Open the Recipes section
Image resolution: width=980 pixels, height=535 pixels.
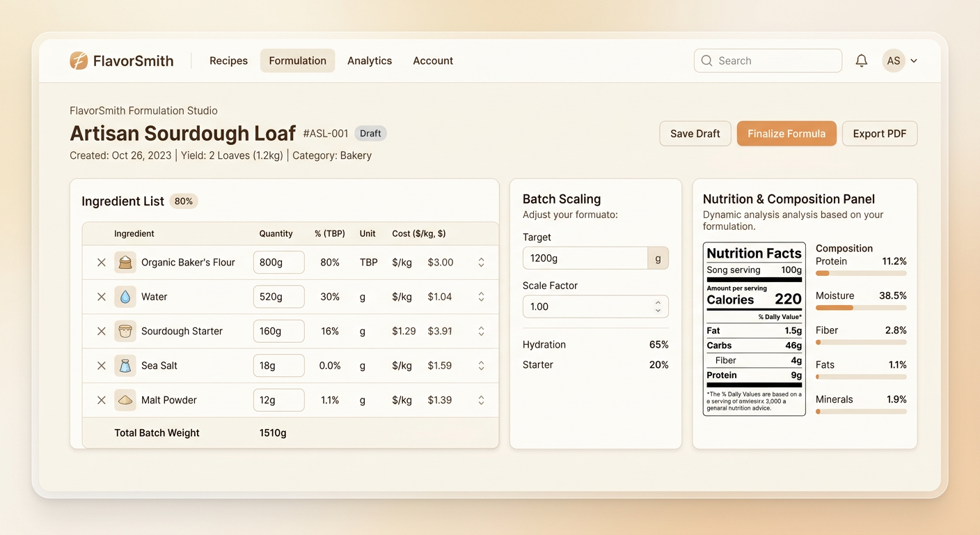tap(228, 61)
